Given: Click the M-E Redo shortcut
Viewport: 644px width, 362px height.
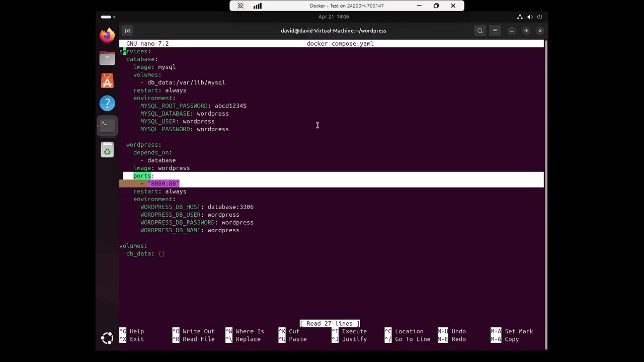Looking at the screenshot, I should click(x=452, y=339).
